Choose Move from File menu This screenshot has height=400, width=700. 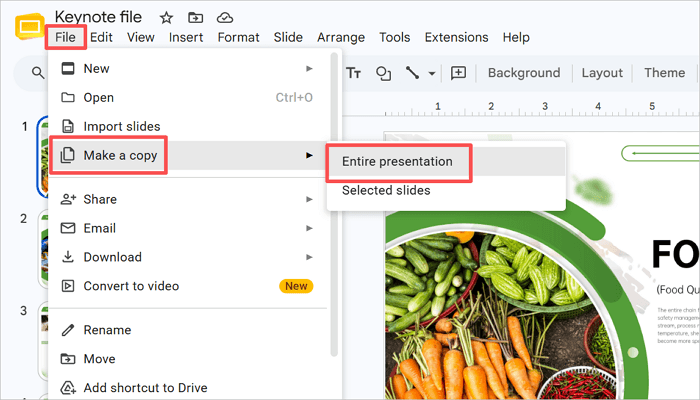click(188, 359)
